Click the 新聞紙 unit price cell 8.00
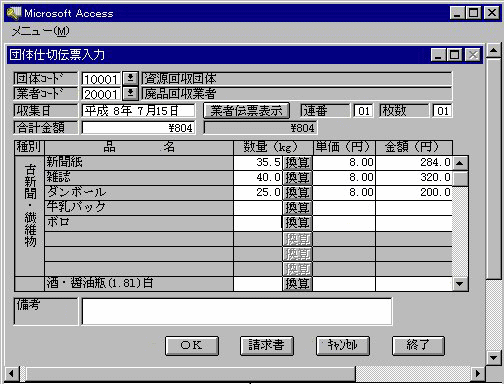This screenshot has width=504, height=384. [x=344, y=163]
